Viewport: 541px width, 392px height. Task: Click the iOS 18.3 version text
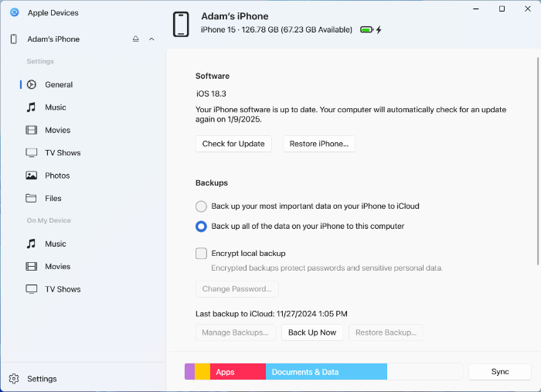pyautogui.click(x=211, y=94)
